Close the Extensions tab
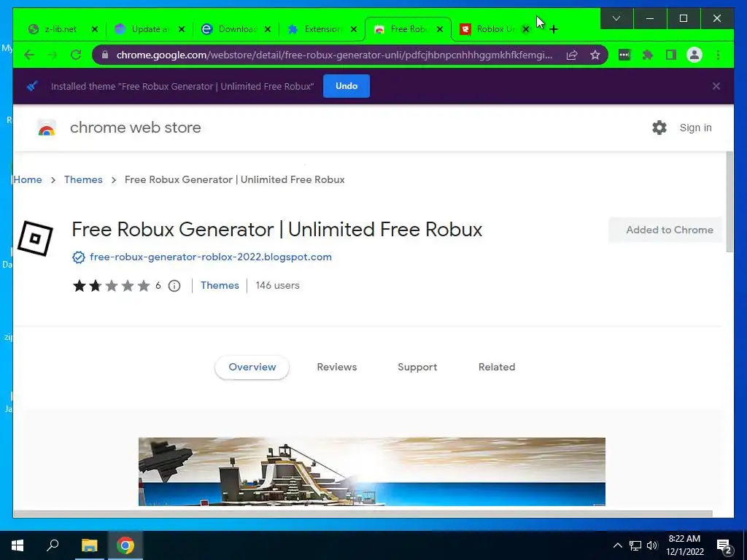 tap(354, 29)
